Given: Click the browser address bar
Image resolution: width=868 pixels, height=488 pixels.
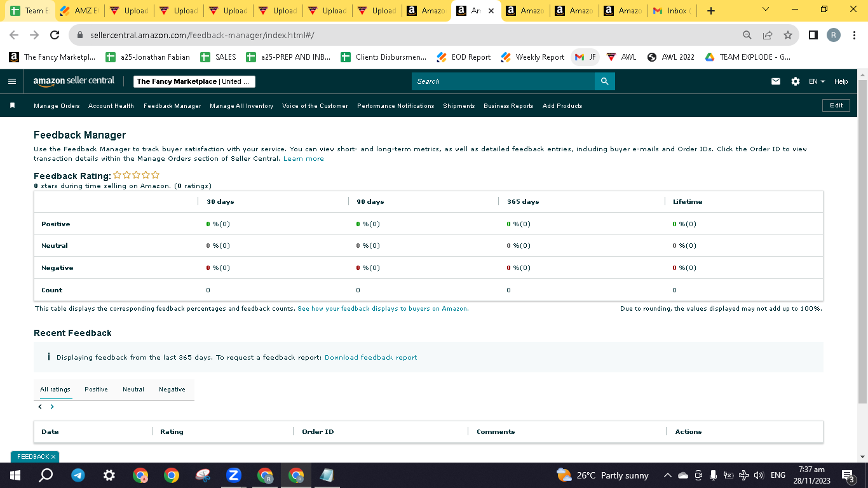Looking at the screenshot, I should pyautogui.click(x=407, y=35).
